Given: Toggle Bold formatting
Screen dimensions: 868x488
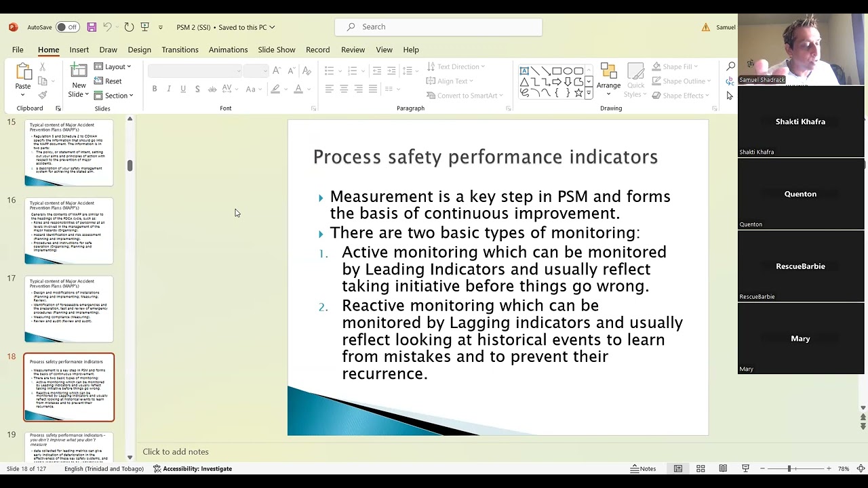Looking at the screenshot, I should pyautogui.click(x=155, y=89).
